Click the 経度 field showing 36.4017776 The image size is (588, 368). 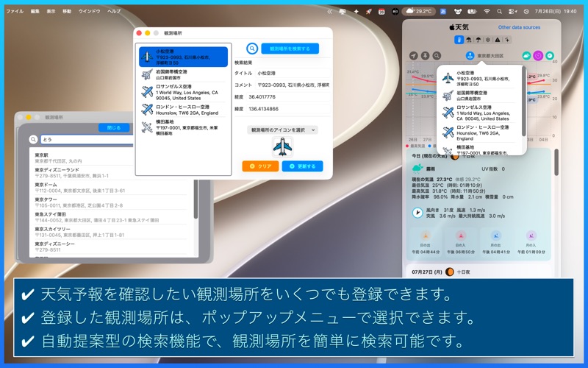coord(288,97)
